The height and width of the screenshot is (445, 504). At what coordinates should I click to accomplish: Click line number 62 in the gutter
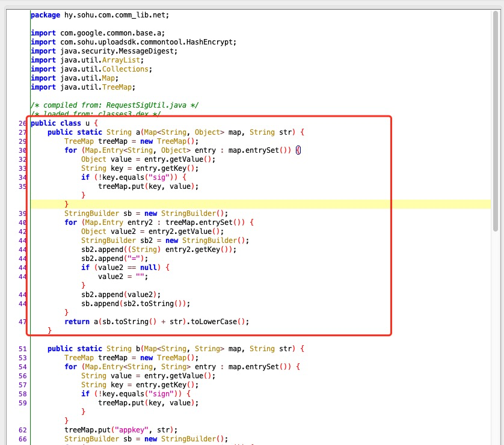point(22,430)
